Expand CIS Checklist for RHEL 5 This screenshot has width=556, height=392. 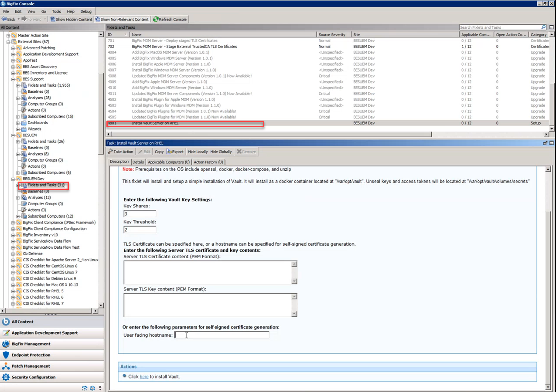click(13, 291)
